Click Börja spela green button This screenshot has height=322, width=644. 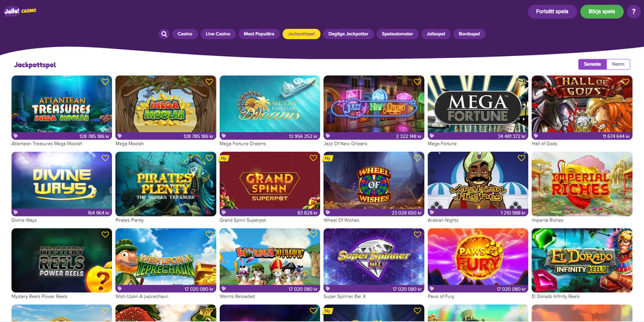(x=601, y=12)
